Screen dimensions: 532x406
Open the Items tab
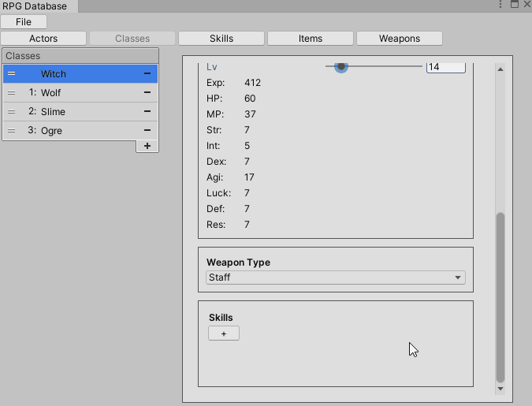[x=311, y=38]
